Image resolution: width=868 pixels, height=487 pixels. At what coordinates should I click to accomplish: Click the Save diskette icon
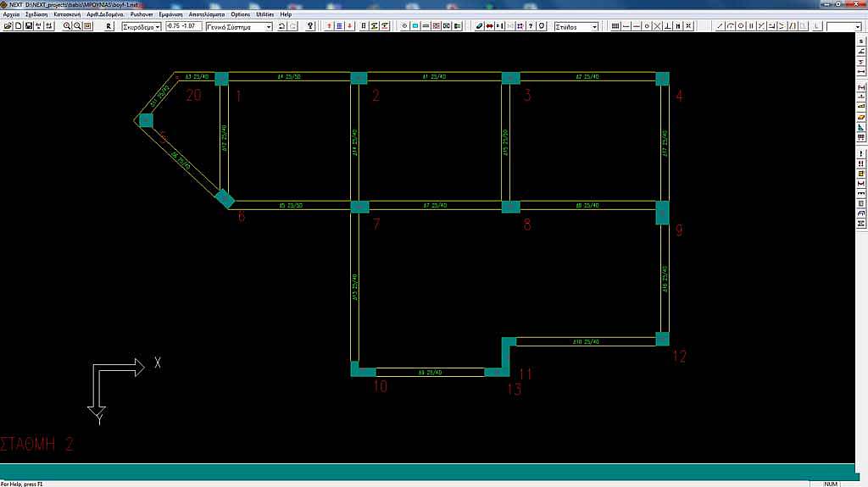[x=28, y=26]
